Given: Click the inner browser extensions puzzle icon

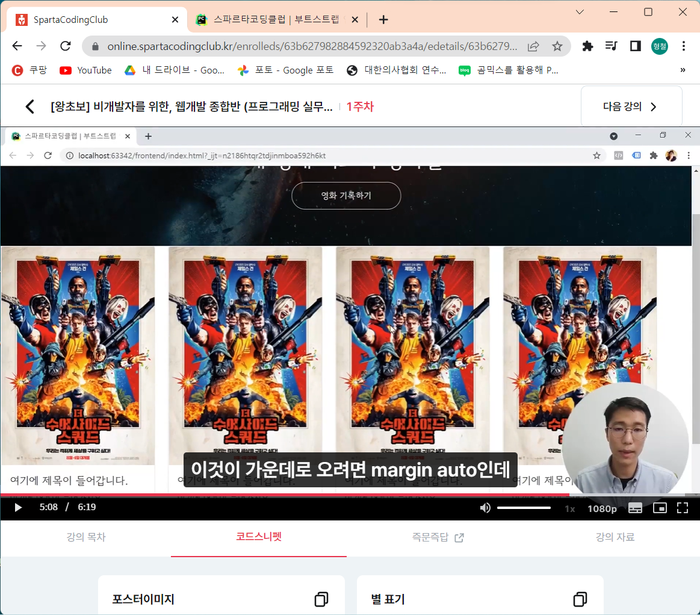Looking at the screenshot, I should tap(654, 155).
